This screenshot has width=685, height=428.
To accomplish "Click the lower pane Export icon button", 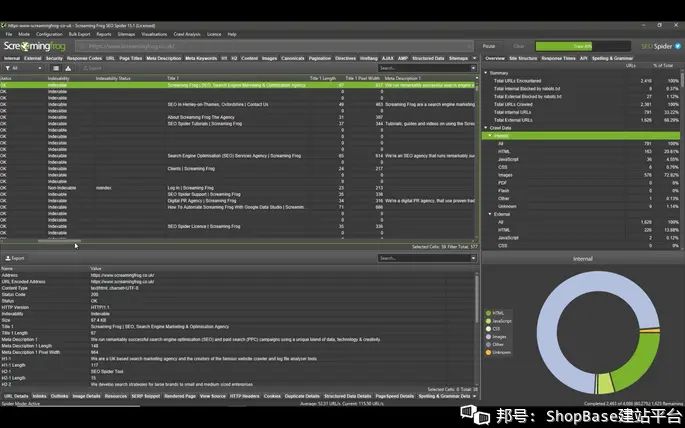I will coord(15,258).
